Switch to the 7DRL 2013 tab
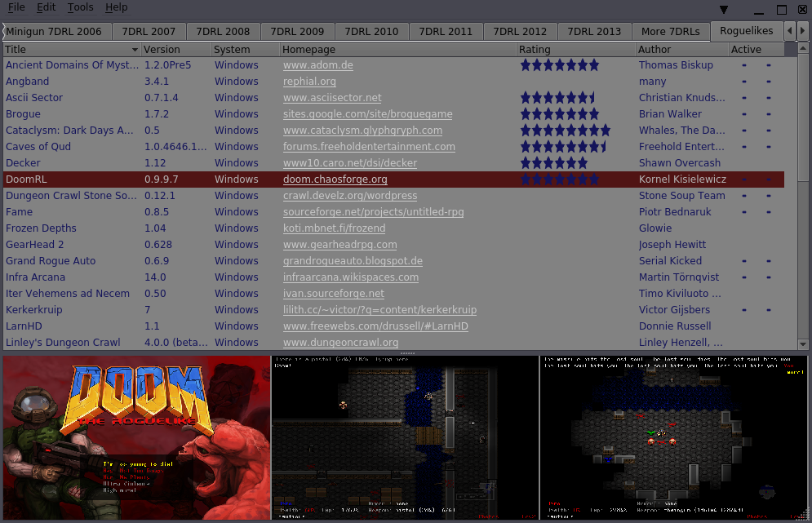The height and width of the screenshot is (523, 812). click(x=594, y=32)
